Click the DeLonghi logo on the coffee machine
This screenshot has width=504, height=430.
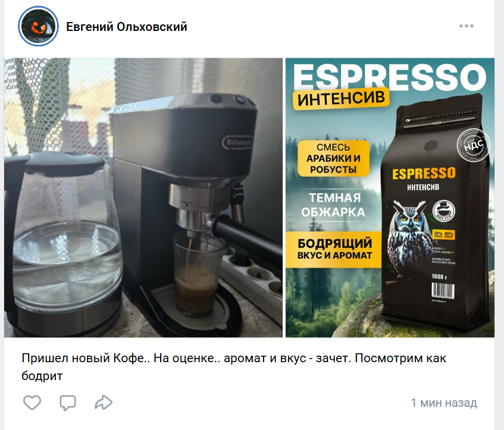(237, 142)
